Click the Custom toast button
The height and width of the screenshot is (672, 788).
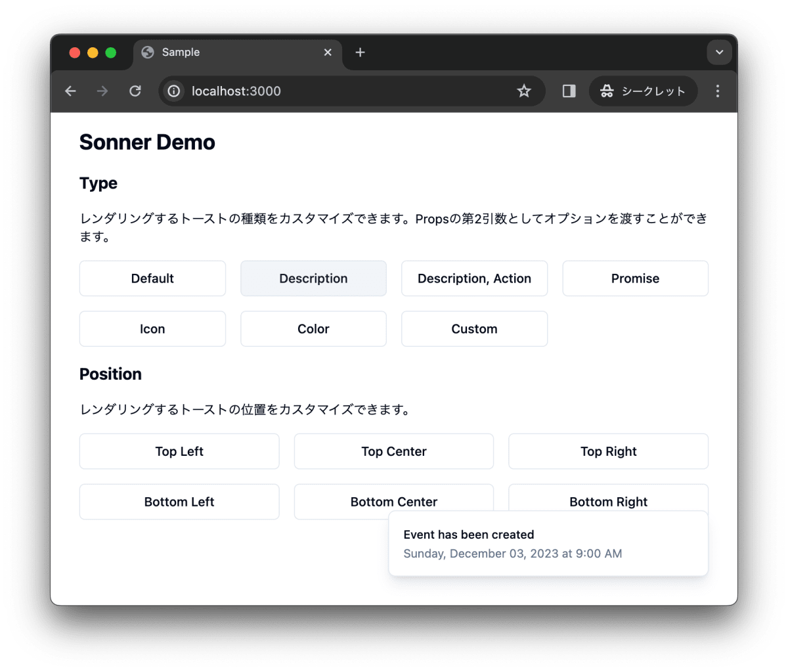[474, 329]
